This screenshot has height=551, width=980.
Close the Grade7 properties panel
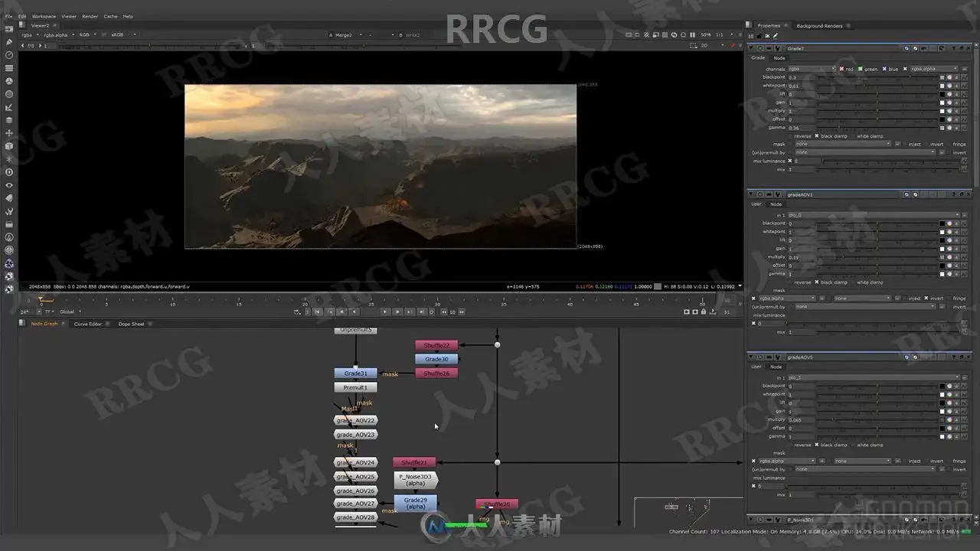click(969, 48)
